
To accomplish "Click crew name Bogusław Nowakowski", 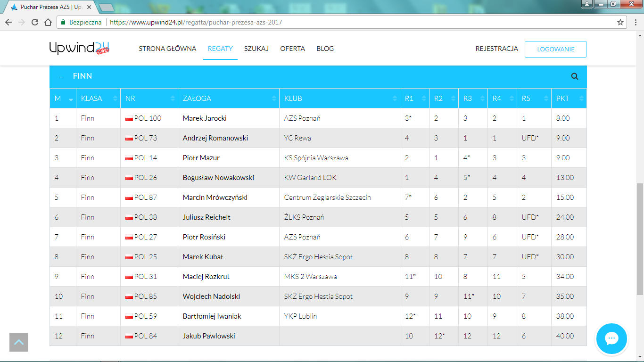I will (x=218, y=178).
